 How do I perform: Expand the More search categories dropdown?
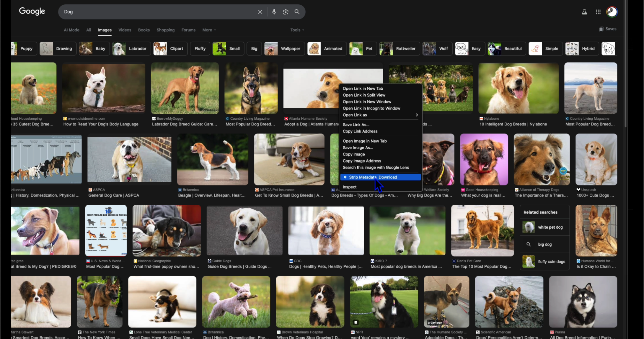coord(209,30)
